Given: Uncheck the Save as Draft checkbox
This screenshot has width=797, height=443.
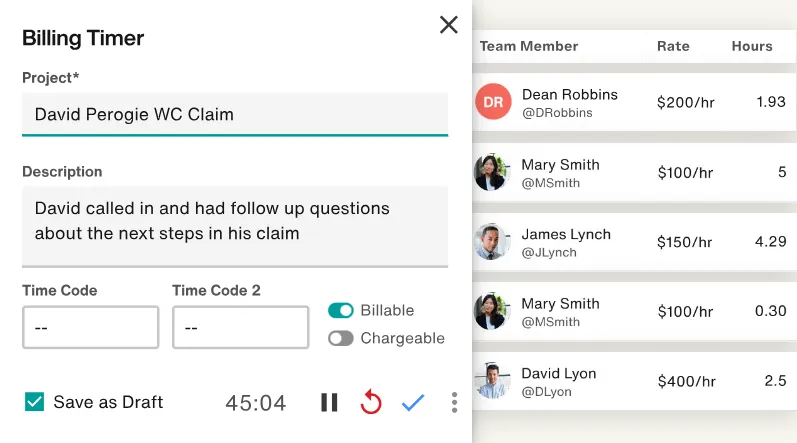Looking at the screenshot, I should click(35, 401).
